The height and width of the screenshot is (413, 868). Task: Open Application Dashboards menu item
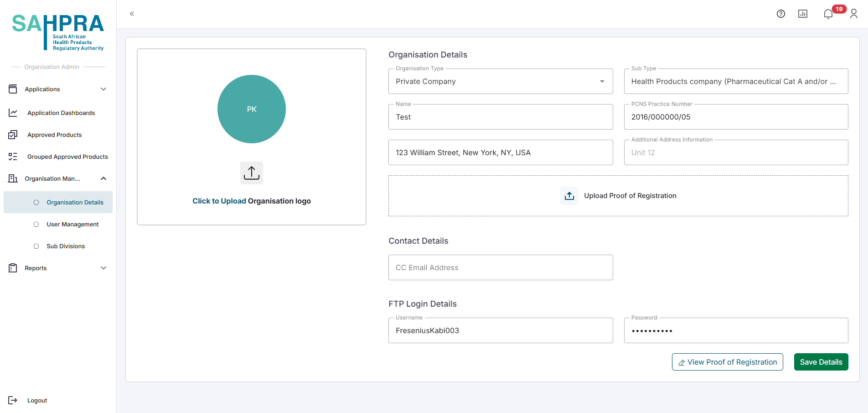[61, 113]
